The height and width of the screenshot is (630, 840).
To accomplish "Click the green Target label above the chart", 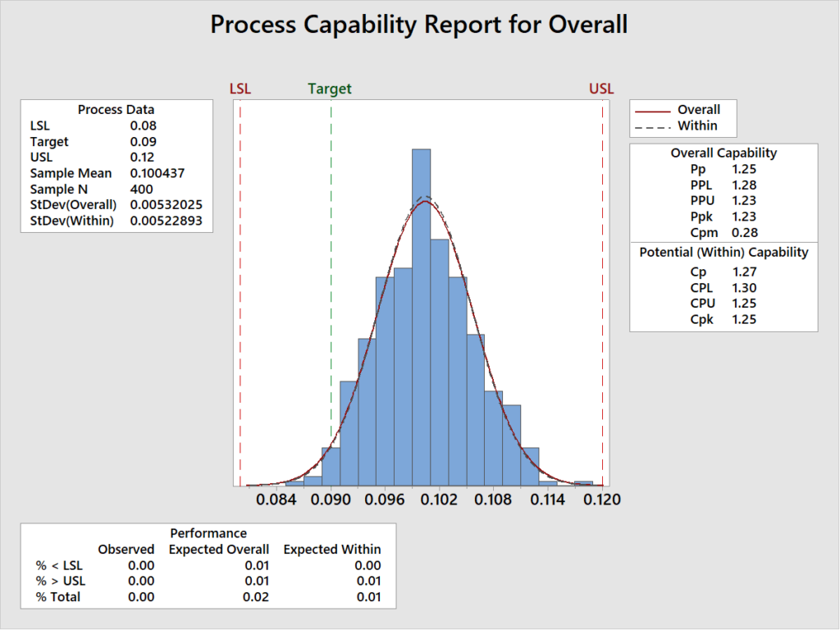I will (x=330, y=89).
